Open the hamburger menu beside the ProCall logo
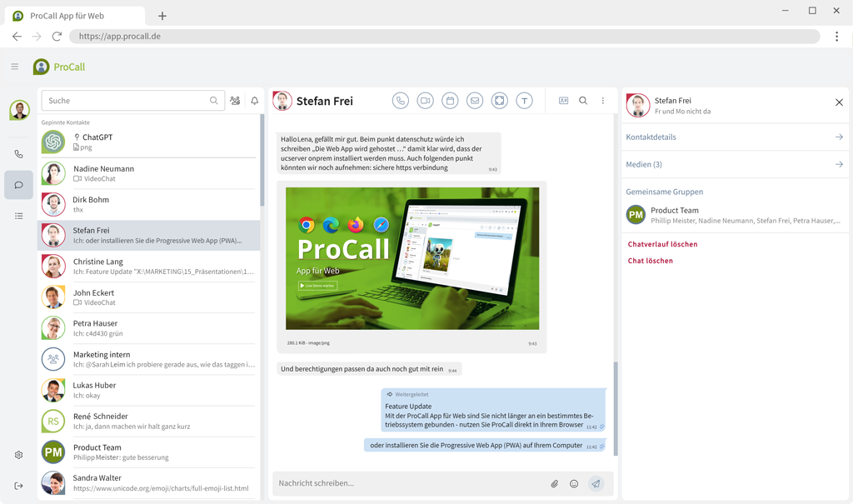The width and height of the screenshot is (853, 504). pyautogui.click(x=15, y=67)
